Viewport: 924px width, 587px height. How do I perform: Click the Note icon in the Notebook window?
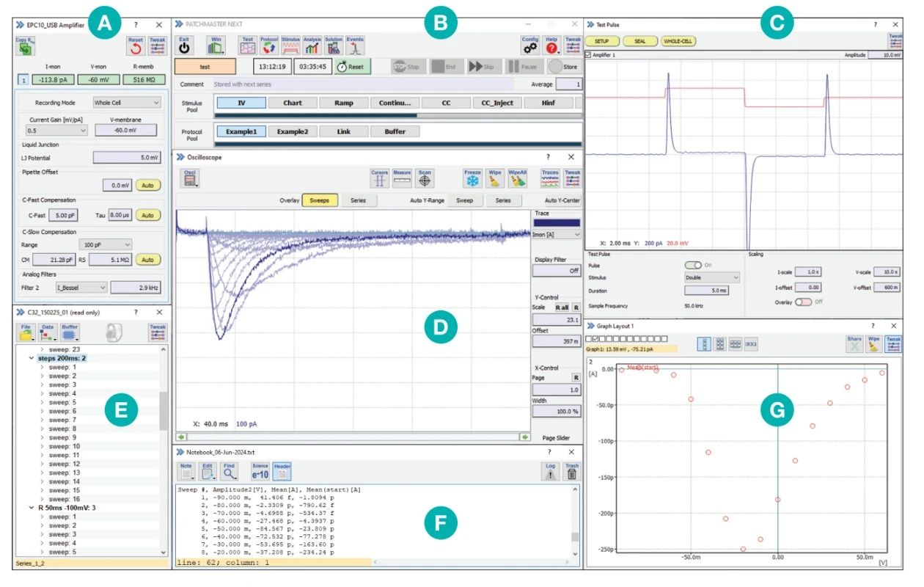tap(186, 472)
